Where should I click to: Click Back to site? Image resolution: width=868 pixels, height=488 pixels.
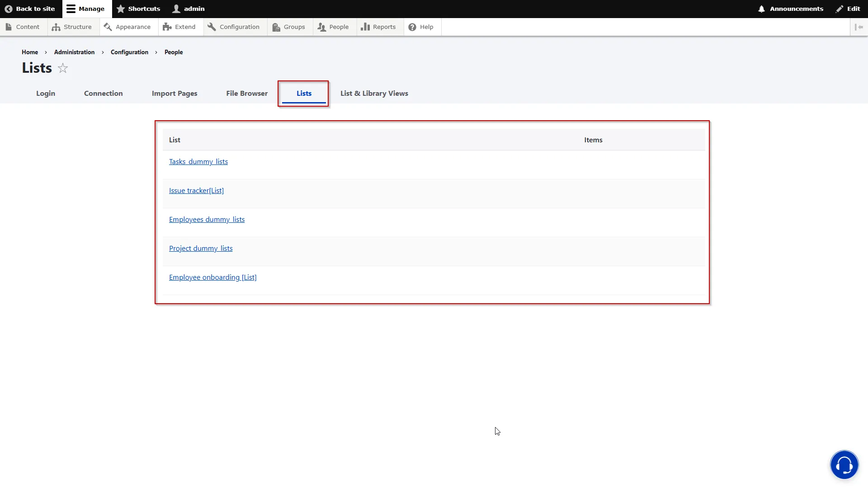[x=30, y=9]
